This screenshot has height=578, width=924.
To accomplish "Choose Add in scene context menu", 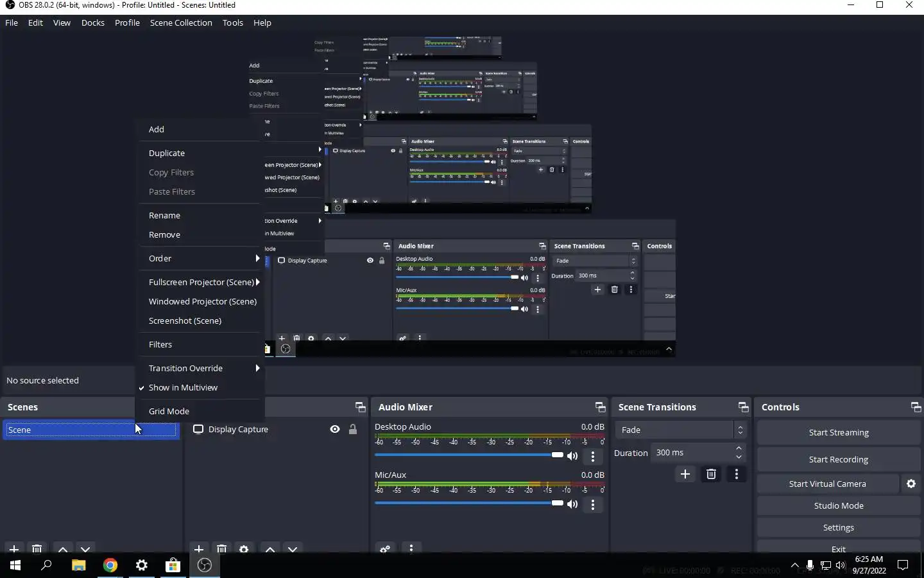I will tap(200, 129).
